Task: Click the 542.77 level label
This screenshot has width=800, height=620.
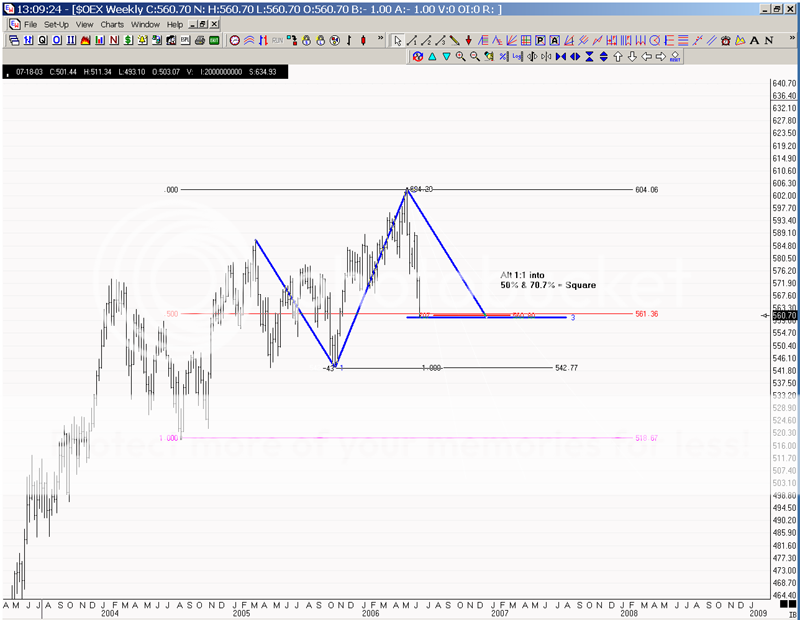Action: pyautogui.click(x=566, y=368)
